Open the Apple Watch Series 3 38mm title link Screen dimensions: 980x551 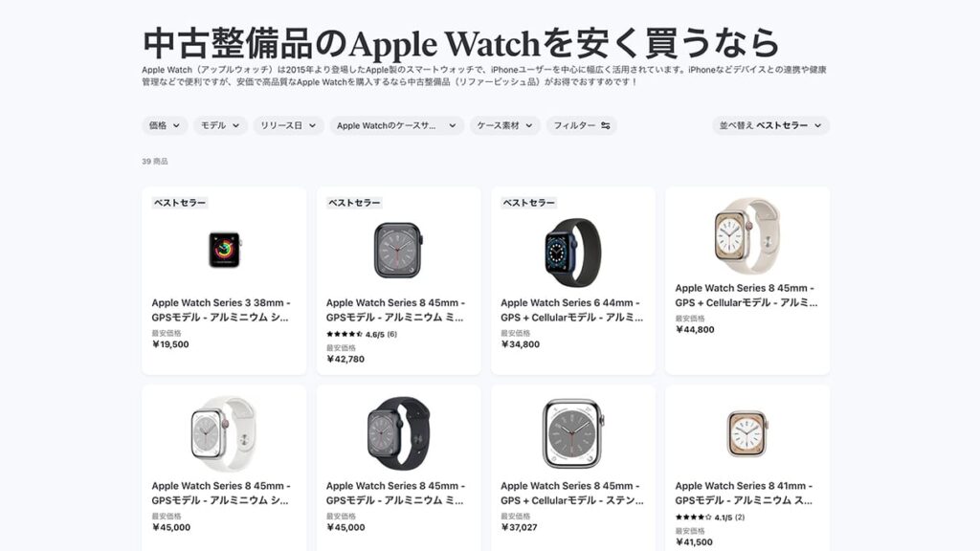[221, 310]
